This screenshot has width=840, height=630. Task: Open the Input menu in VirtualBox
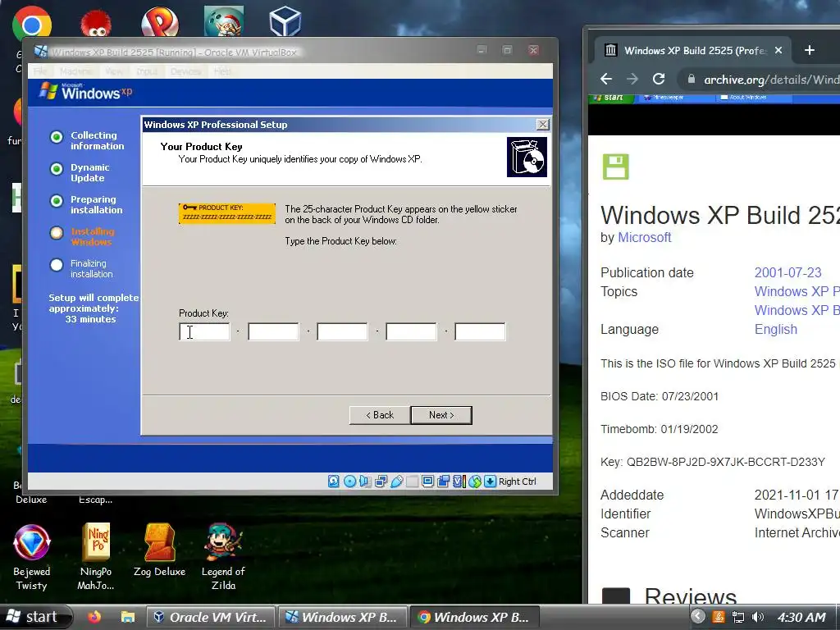pyautogui.click(x=147, y=71)
